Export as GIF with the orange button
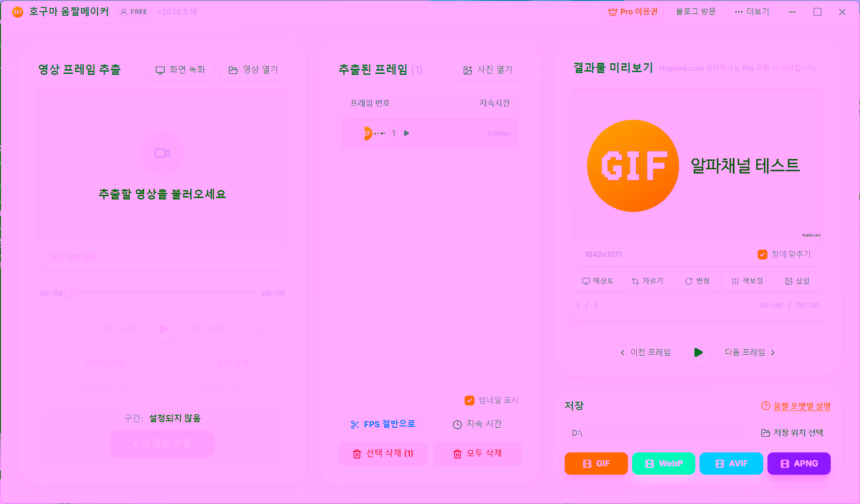This screenshot has width=860, height=504. (596, 464)
